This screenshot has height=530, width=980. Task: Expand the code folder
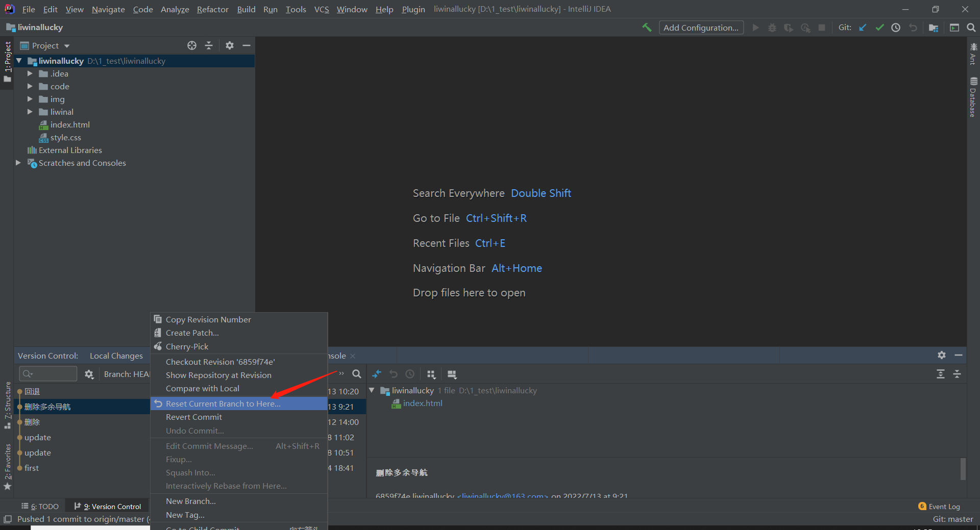(30, 86)
